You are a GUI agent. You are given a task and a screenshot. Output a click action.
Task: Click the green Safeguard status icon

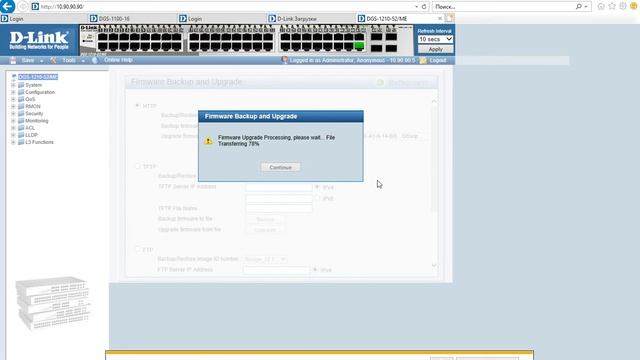click(x=380, y=82)
